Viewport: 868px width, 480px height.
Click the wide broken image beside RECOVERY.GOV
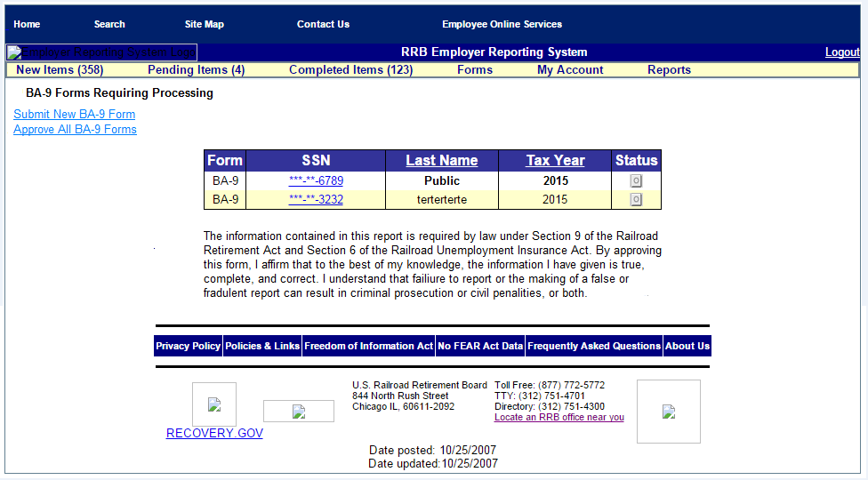pyautogui.click(x=299, y=412)
